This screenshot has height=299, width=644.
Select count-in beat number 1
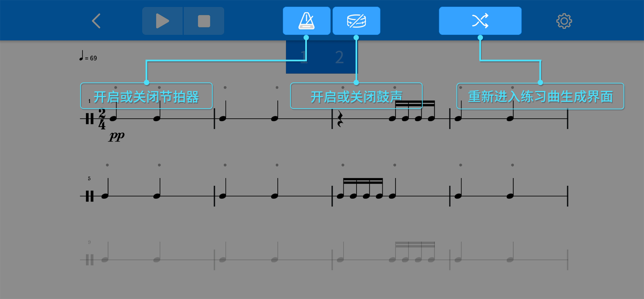coord(303,57)
